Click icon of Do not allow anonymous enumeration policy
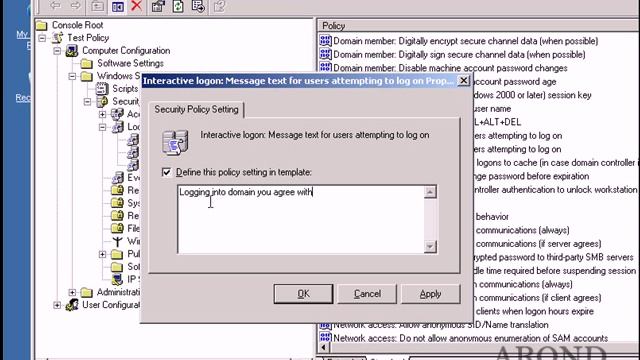Viewport: 640px width, 360px height. pyautogui.click(x=325, y=338)
